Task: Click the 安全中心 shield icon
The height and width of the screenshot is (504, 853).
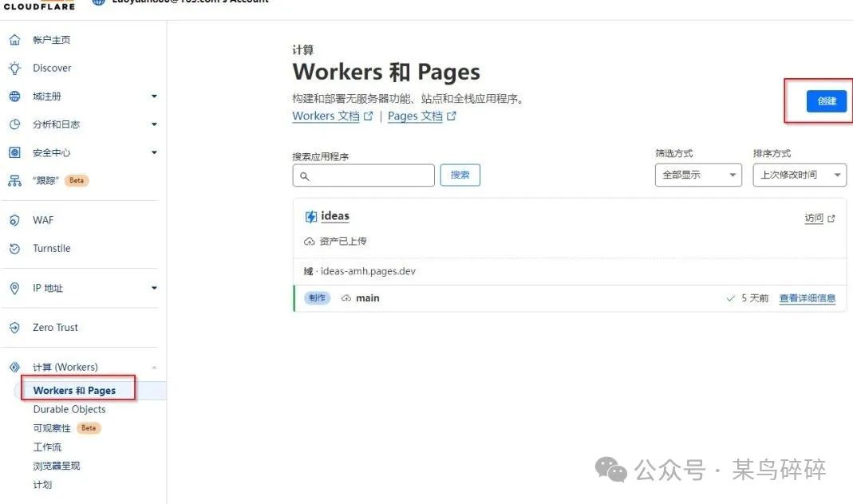Action: point(14,152)
